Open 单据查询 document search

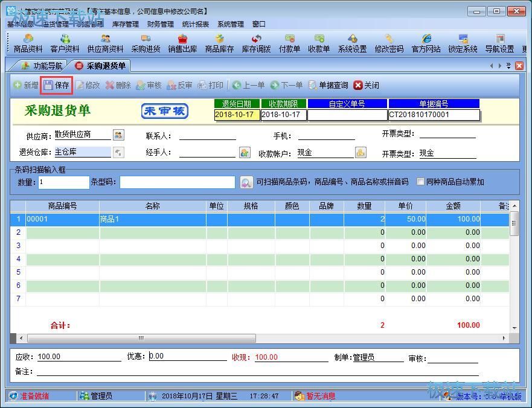coord(328,85)
